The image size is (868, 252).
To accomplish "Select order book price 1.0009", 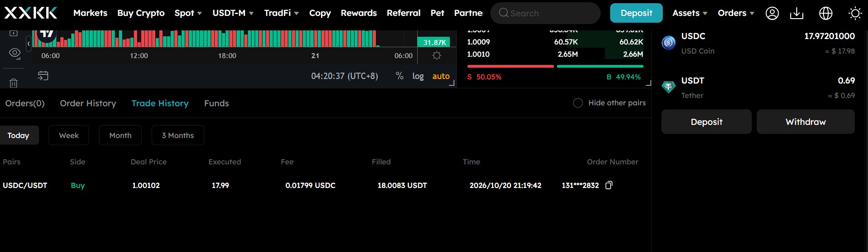I will (478, 42).
